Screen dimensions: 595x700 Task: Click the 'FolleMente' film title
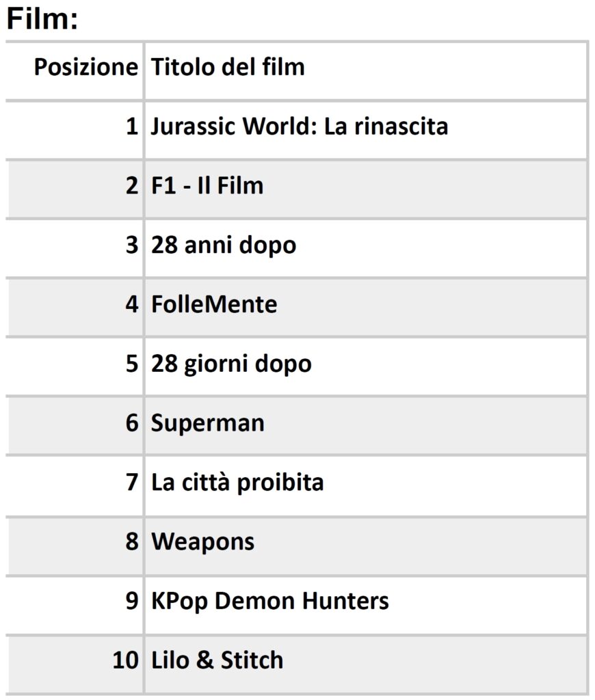point(215,304)
